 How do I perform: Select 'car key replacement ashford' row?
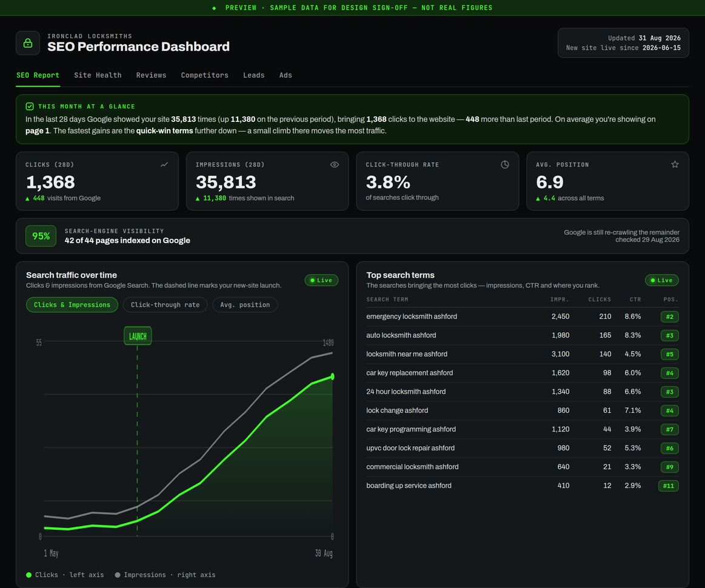522,373
